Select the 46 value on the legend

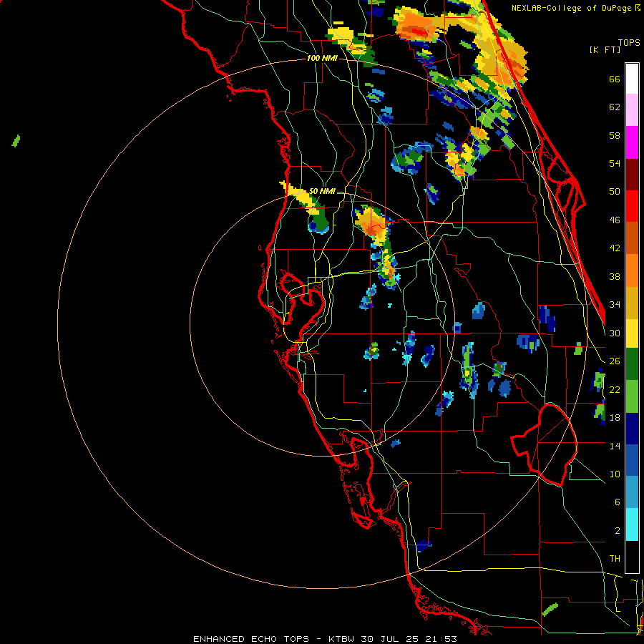[x=615, y=220]
